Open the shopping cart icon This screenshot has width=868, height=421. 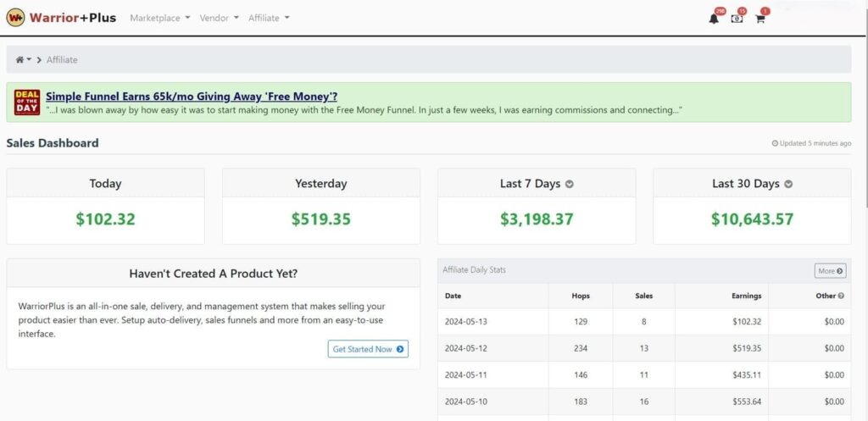(760, 19)
